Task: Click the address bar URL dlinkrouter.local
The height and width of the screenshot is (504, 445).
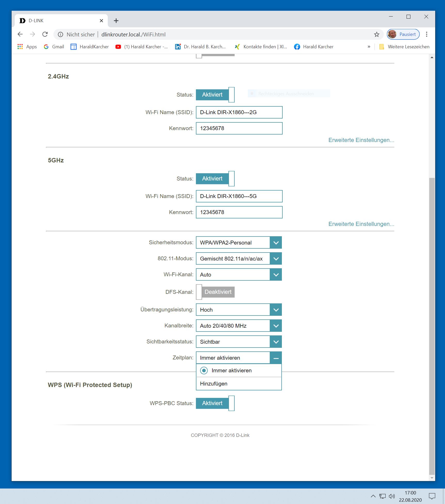Action: click(x=133, y=35)
